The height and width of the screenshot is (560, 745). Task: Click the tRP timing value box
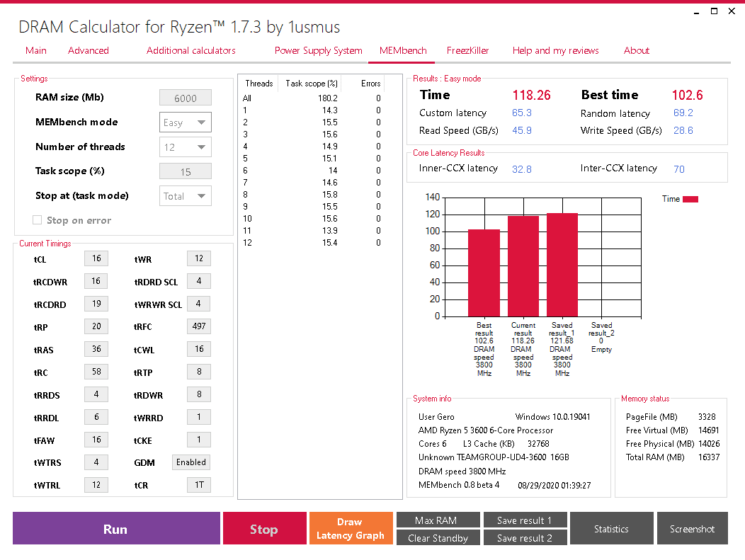point(96,326)
